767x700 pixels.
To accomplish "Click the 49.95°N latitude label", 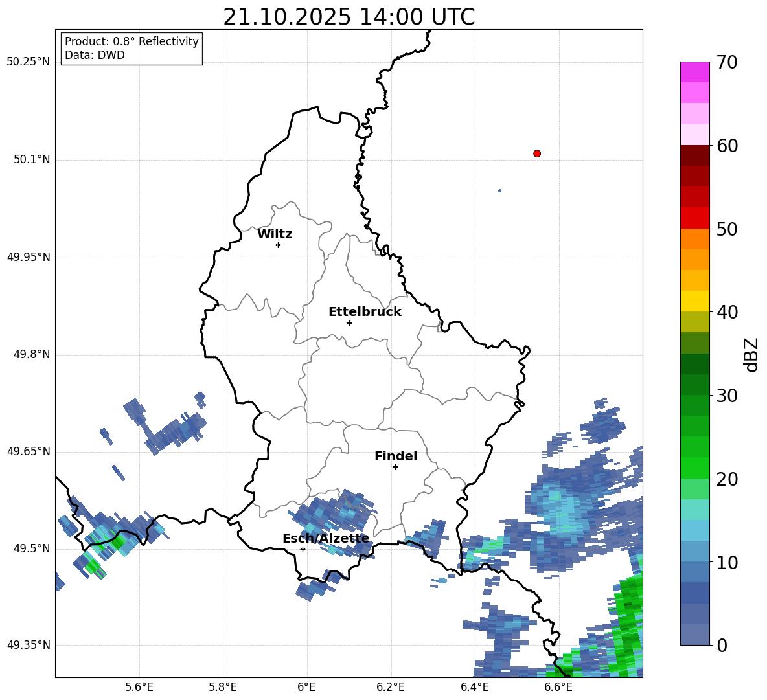I will click(29, 257).
